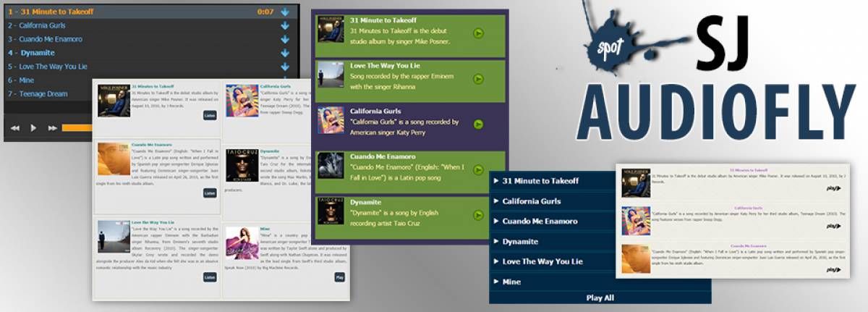Skip to next track in dark player
This screenshot has width=868, height=312.
(52, 128)
